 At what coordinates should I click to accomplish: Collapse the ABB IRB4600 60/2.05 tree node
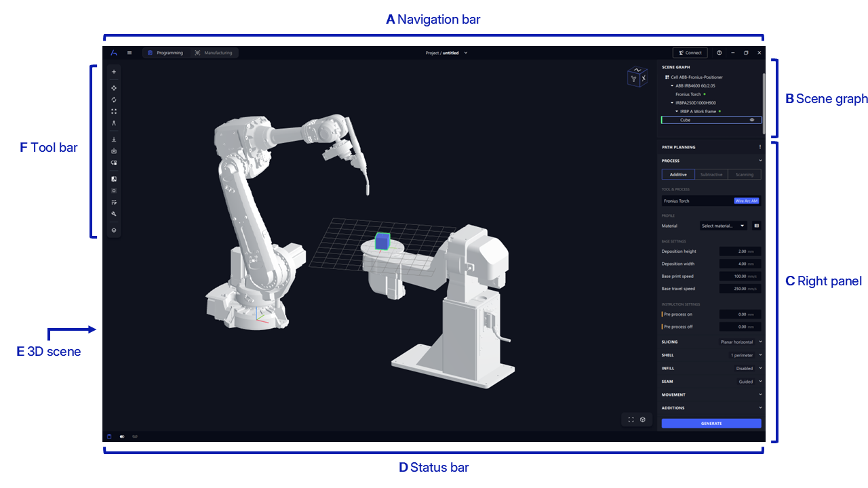[672, 86]
